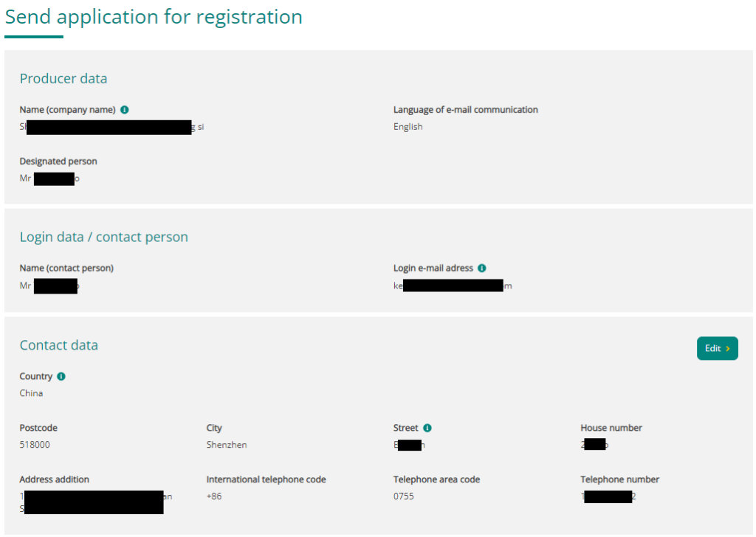Screen dimensions: 756x537
Task: Click info icon beside Name (company name)
Action: click(124, 110)
